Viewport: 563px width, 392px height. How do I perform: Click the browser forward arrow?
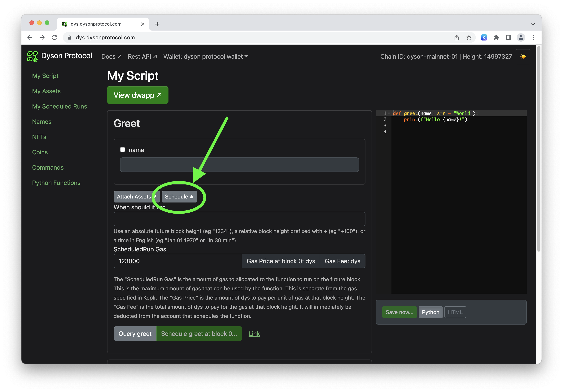[42, 37]
